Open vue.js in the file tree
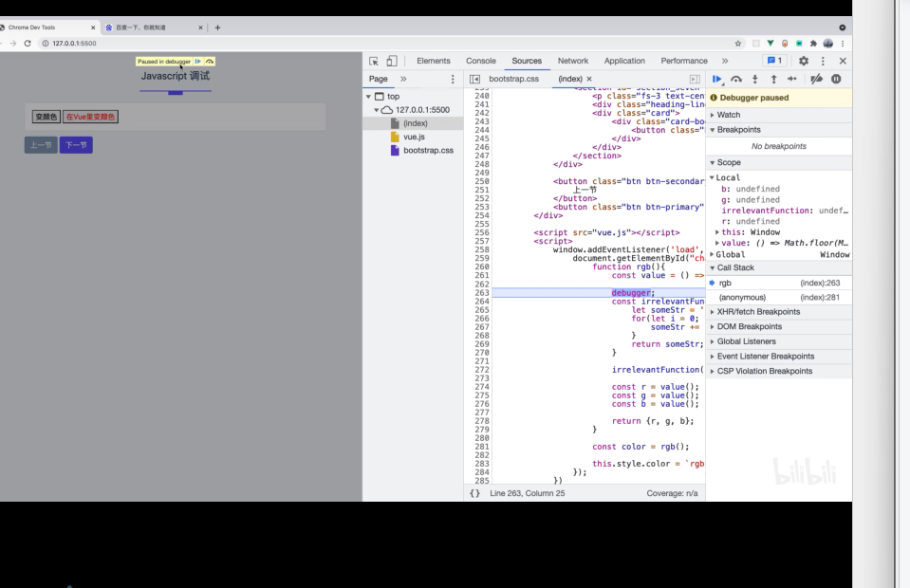Viewport: 910px width, 588px height. [413, 137]
